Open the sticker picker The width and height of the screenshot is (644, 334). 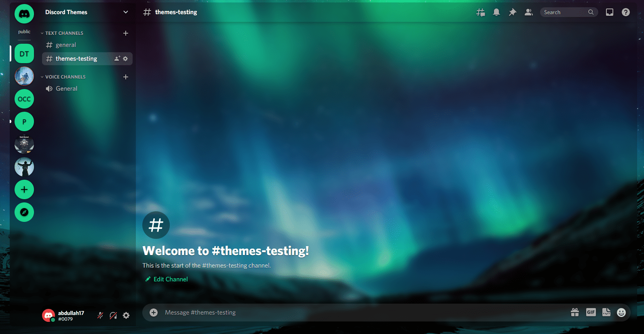(606, 313)
